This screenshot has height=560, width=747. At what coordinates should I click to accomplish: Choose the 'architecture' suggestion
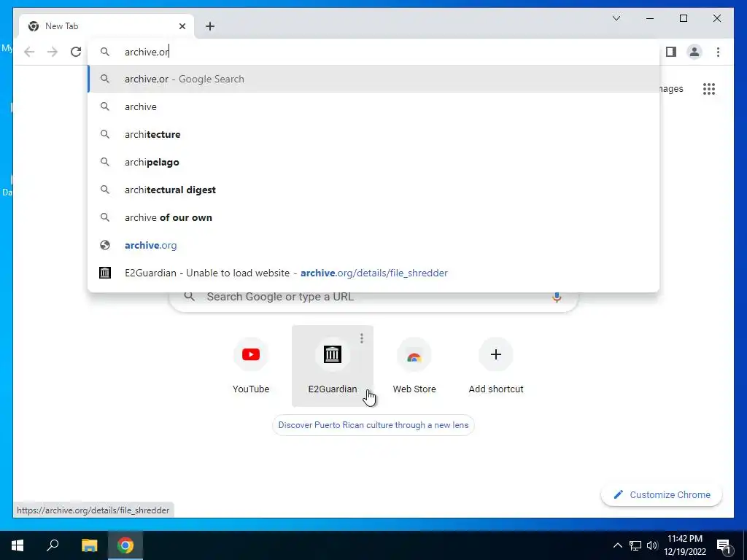373,134
